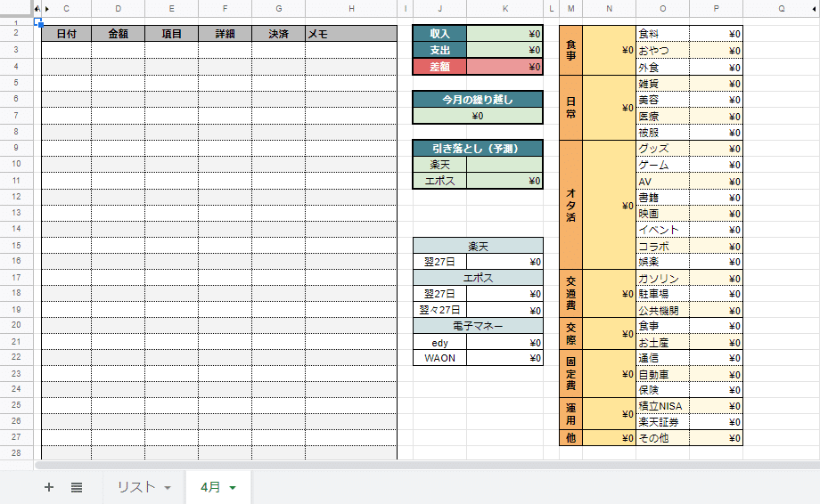The width and height of the screenshot is (820, 504).
Task: Click the 金額 header cell
Action: click(118, 34)
